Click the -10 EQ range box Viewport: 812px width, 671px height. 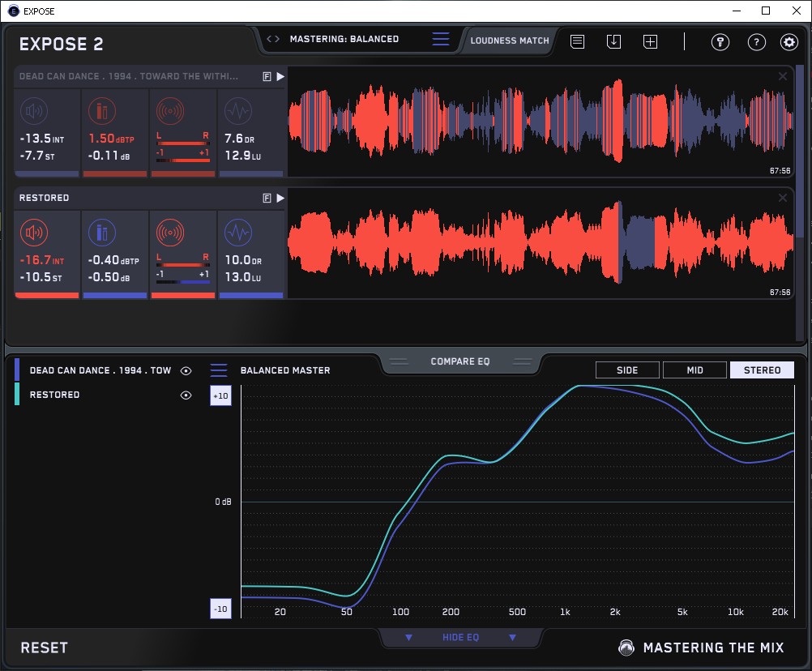220,609
